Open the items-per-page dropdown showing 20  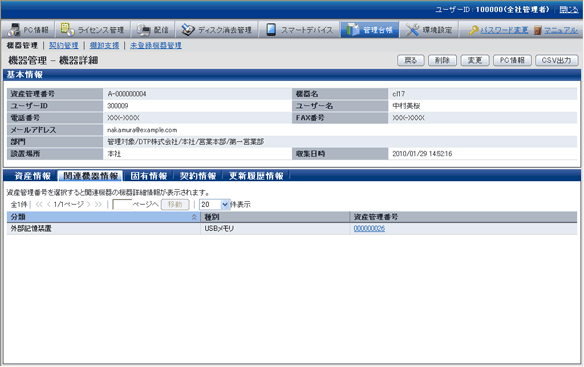(215, 204)
